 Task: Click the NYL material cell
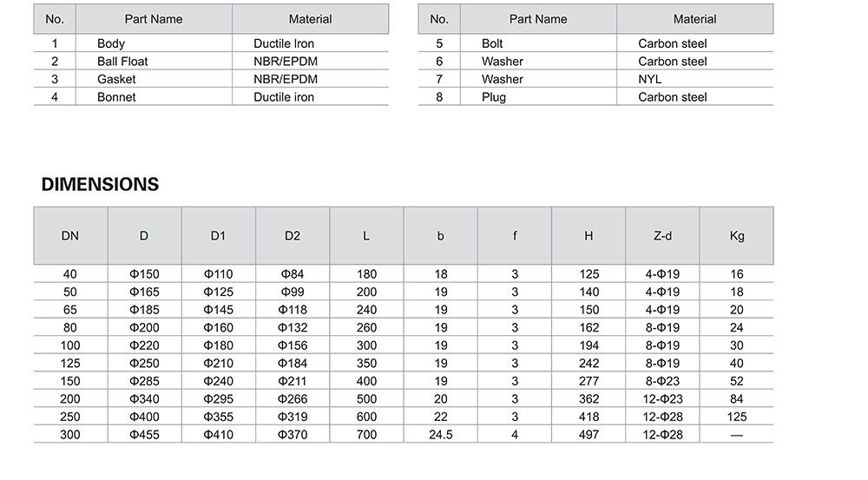tap(650, 79)
